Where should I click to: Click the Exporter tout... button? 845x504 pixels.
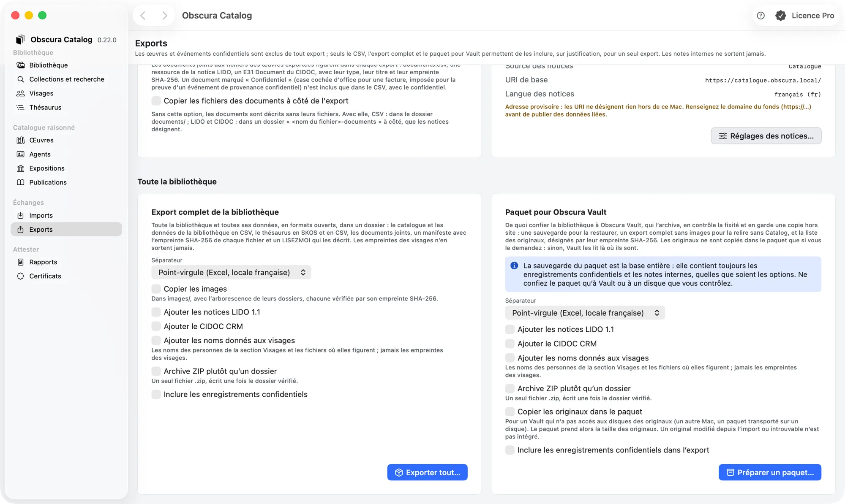[427, 472]
